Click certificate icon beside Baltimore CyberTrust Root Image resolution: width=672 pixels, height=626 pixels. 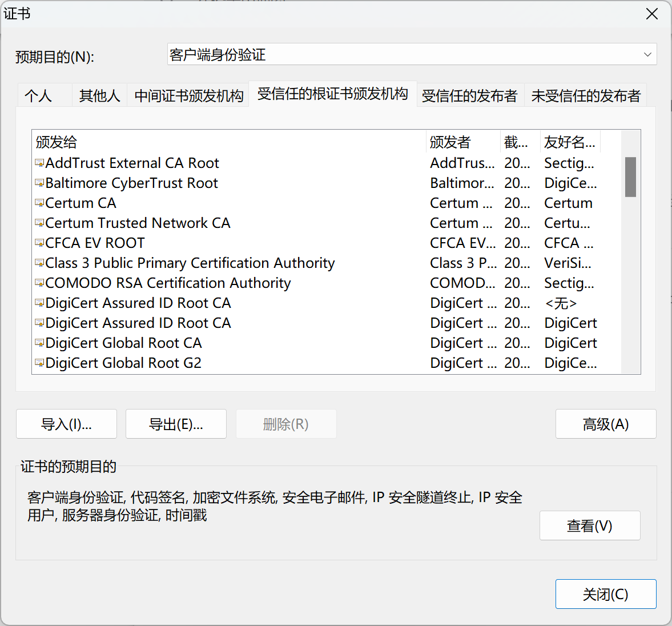click(x=39, y=183)
